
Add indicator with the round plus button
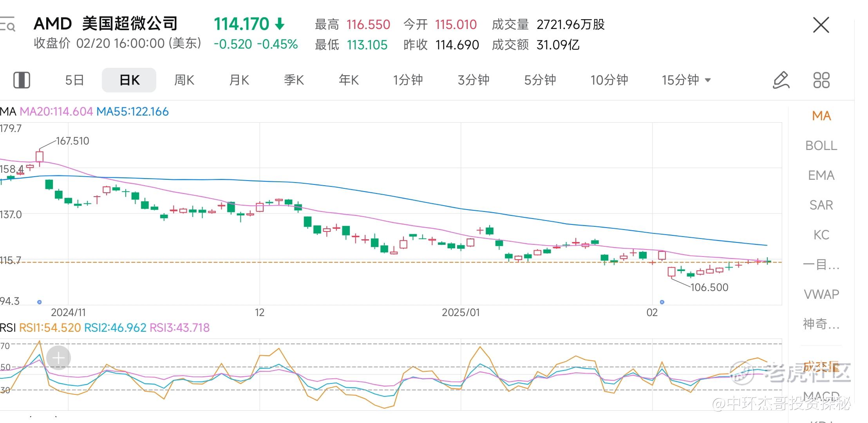(58, 358)
